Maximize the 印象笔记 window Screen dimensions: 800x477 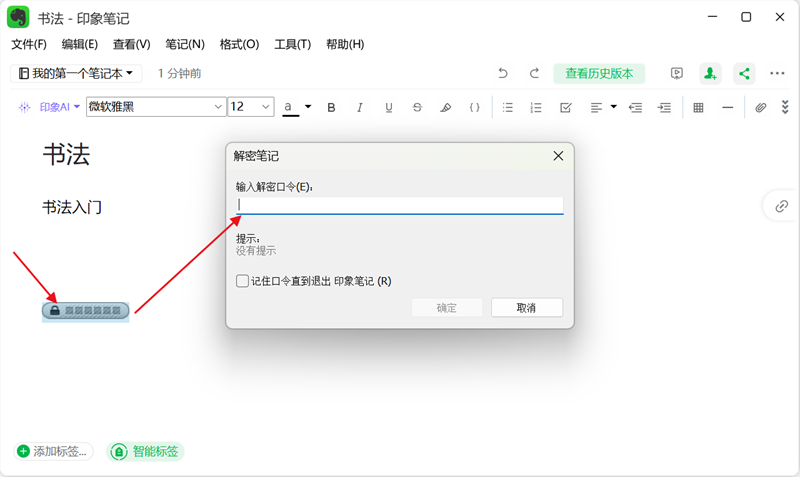click(746, 17)
